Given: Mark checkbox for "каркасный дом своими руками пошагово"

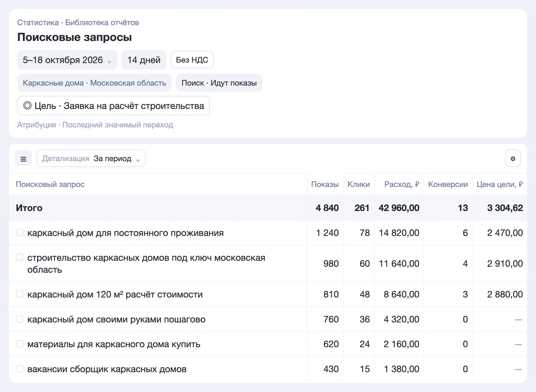Looking at the screenshot, I should pyautogui.click(x=20, y=319).
